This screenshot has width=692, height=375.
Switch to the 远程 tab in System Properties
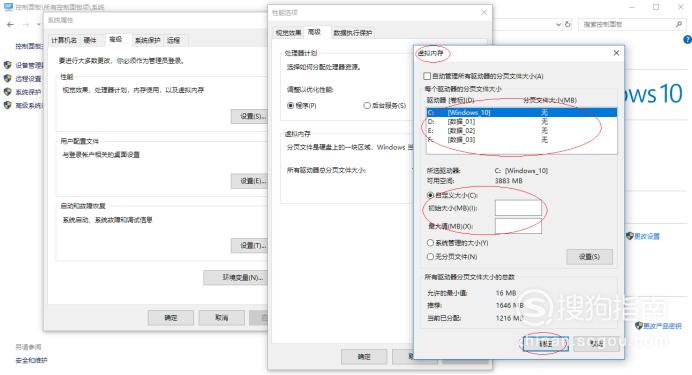[x=173, y=40]
